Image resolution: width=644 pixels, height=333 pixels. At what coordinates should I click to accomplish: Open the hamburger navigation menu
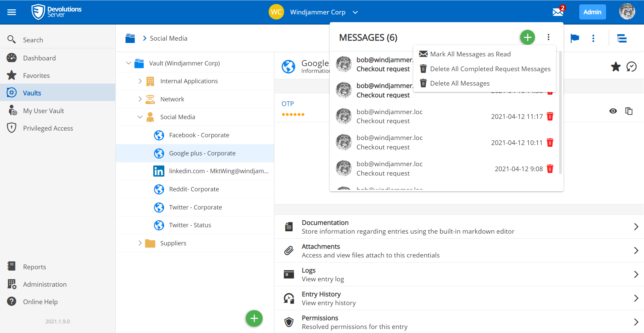tap(12, 12)
